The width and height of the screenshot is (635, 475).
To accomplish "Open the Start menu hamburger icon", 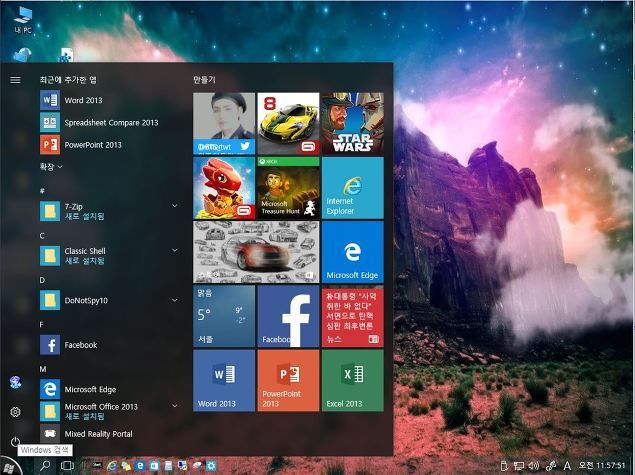I will pos(15,80).
